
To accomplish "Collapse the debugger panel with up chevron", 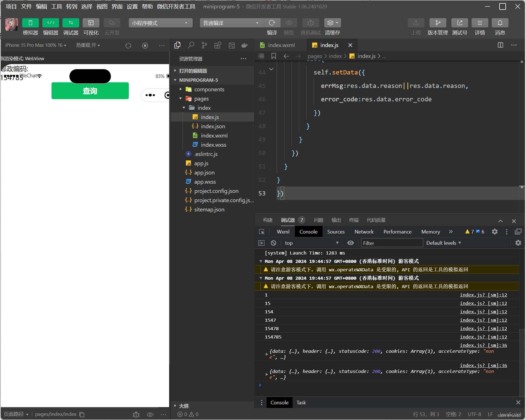I will tap(501, 221).
